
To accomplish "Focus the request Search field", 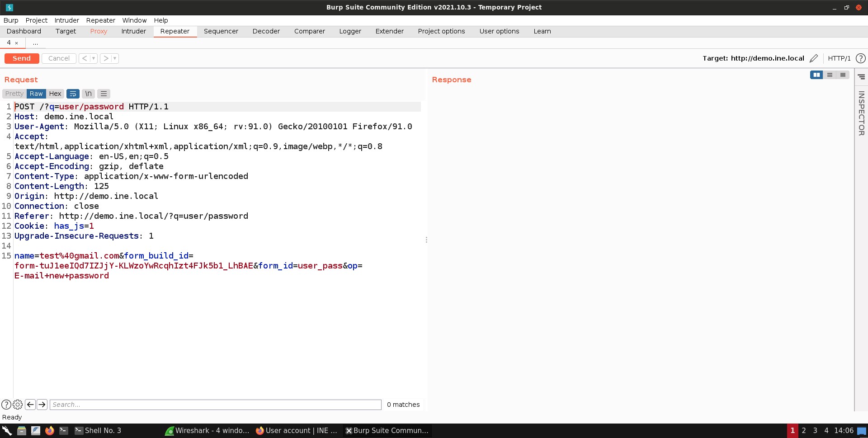I will pyautogui.click(x=216, y=405).
